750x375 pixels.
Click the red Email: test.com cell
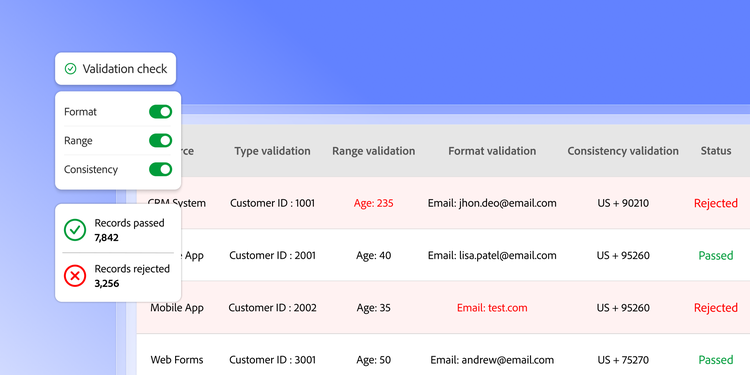tap(492, 308)
